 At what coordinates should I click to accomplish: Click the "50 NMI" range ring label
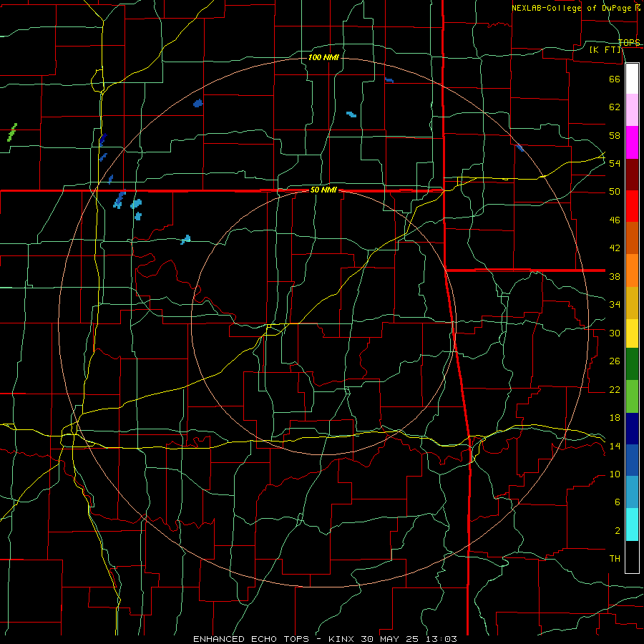323,190
